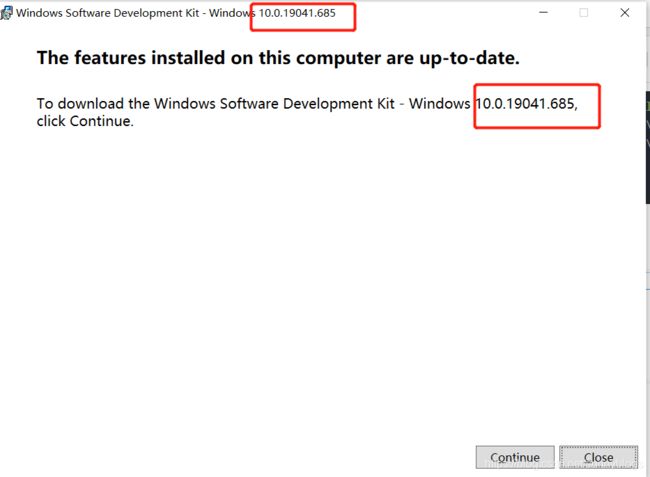Click the 'click Continue.' instruction line
650x477 pixels.
[85, 121]
